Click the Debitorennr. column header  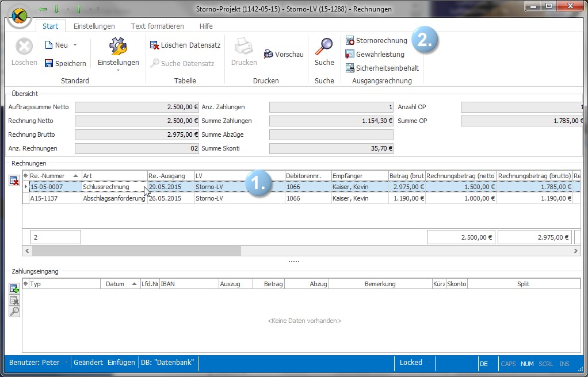pyautogui.click(x=308, y=176)
